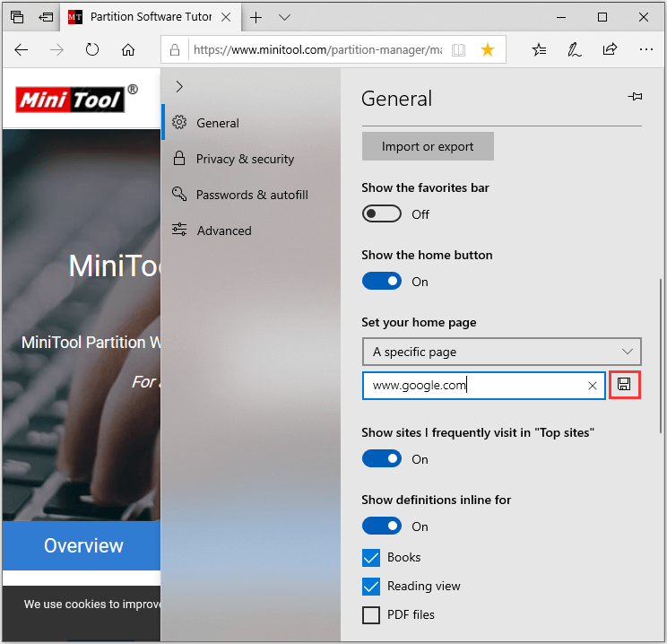The height and width of the screenshot is (644, 667).
Task: Click the yellow favorites star
Action: [x=488, y=50]
